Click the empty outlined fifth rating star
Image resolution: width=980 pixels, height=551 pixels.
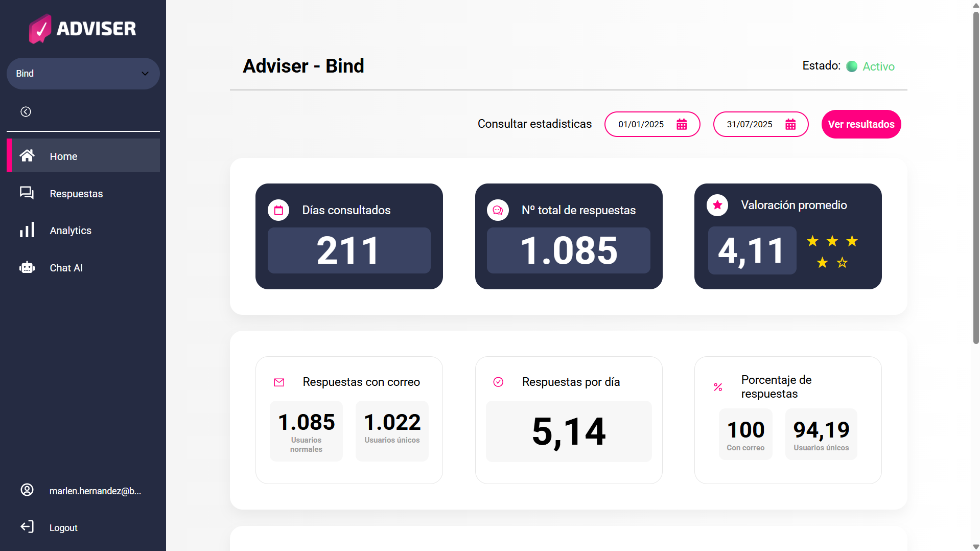click(842, 263)
